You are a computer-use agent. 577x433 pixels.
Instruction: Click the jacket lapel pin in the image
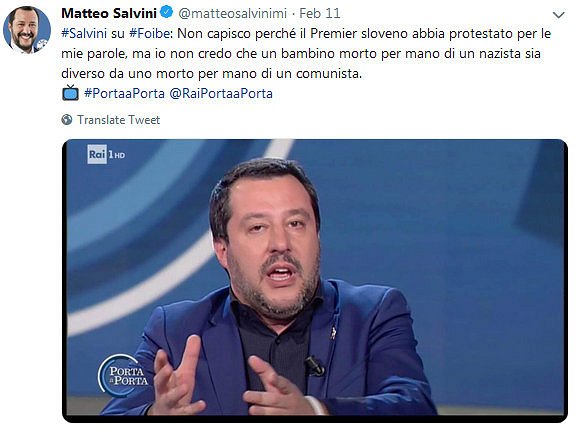333,332
